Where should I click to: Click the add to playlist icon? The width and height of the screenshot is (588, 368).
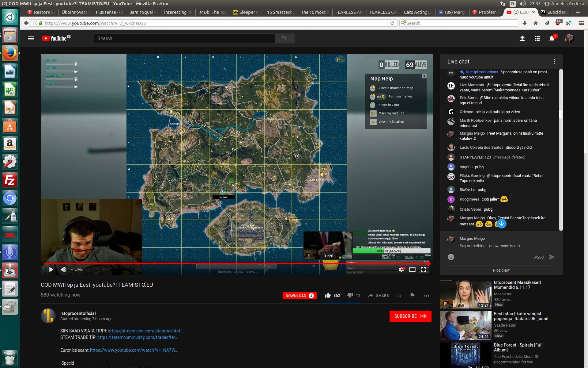[399, 295]
